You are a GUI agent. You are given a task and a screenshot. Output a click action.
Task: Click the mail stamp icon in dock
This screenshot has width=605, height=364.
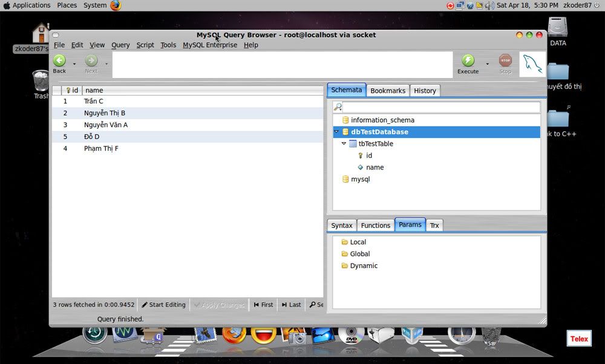pos(205,335)
